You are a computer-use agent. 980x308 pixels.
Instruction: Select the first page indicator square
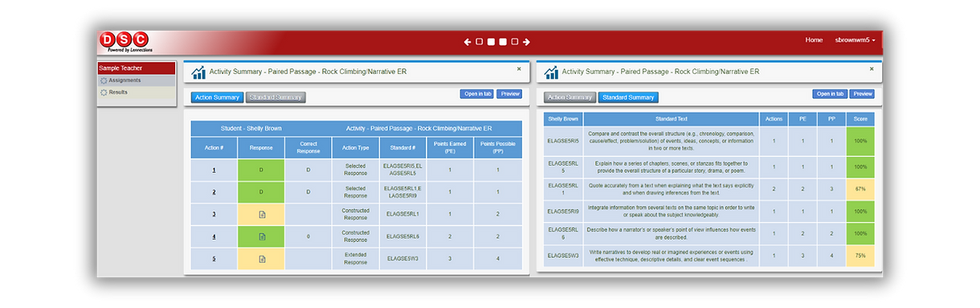coord(480,42)
